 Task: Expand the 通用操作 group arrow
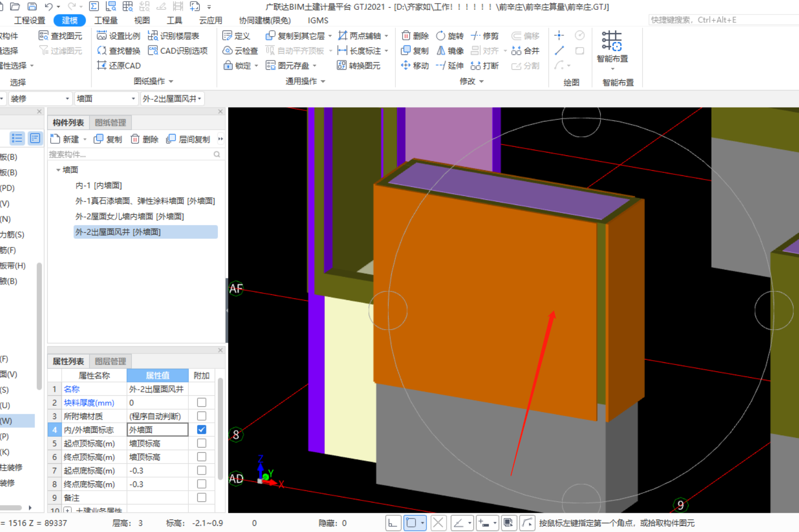point(323,81)
